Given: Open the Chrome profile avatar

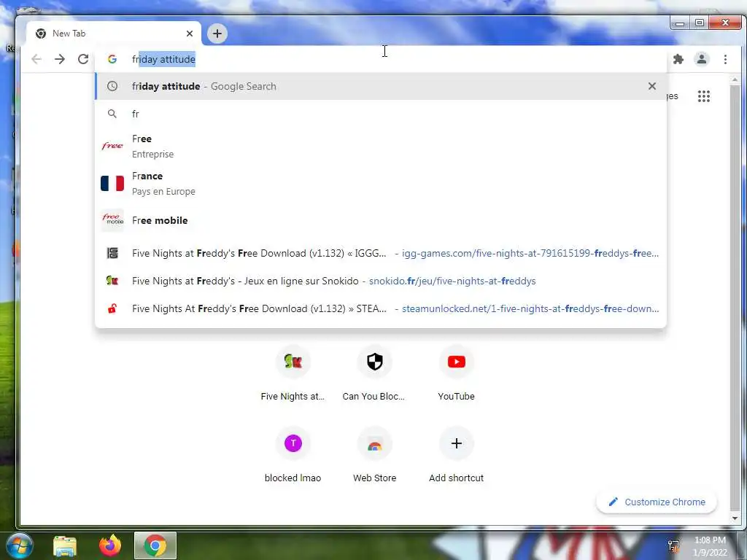Looking at the screenshot, I should [x=702, y=59].
